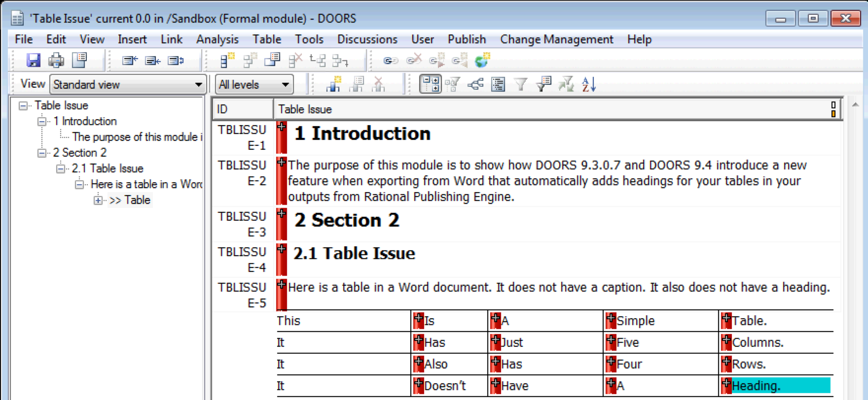Image resolution: width=868 pixels, height=400 pixels.
Task: Open the A-Z sort definition icon
Action: click(x=589, y=84)
